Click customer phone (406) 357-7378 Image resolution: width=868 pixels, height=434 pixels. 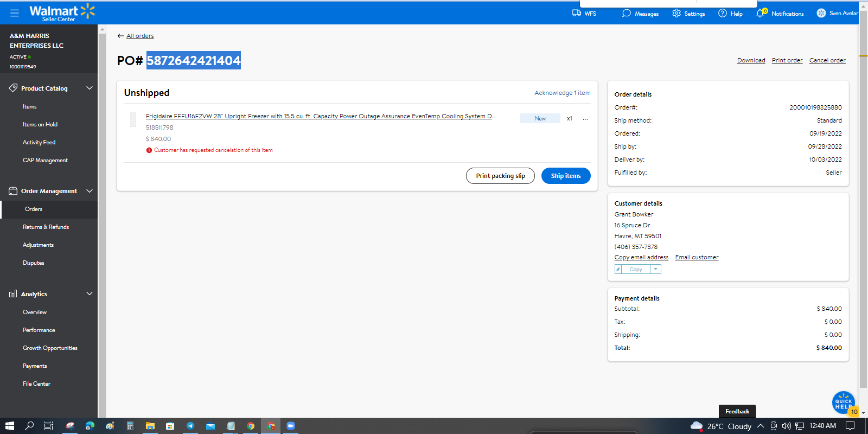[x=636, y=247]
